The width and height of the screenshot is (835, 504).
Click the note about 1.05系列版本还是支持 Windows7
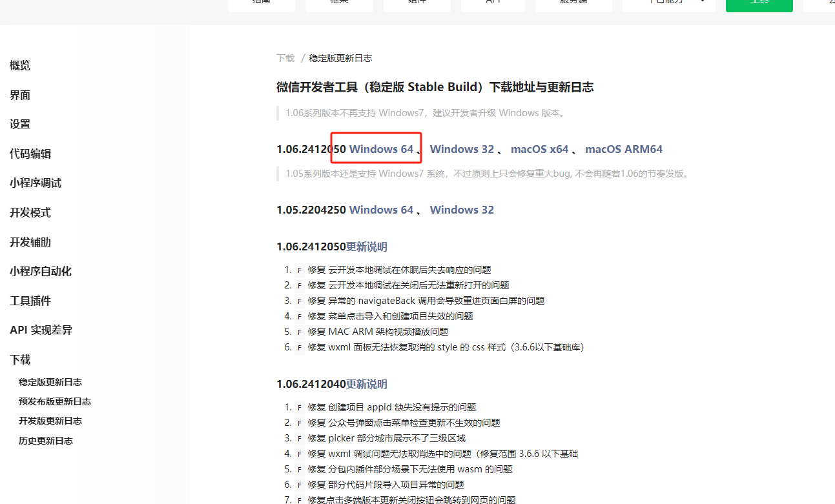click(x=487, y=174)
